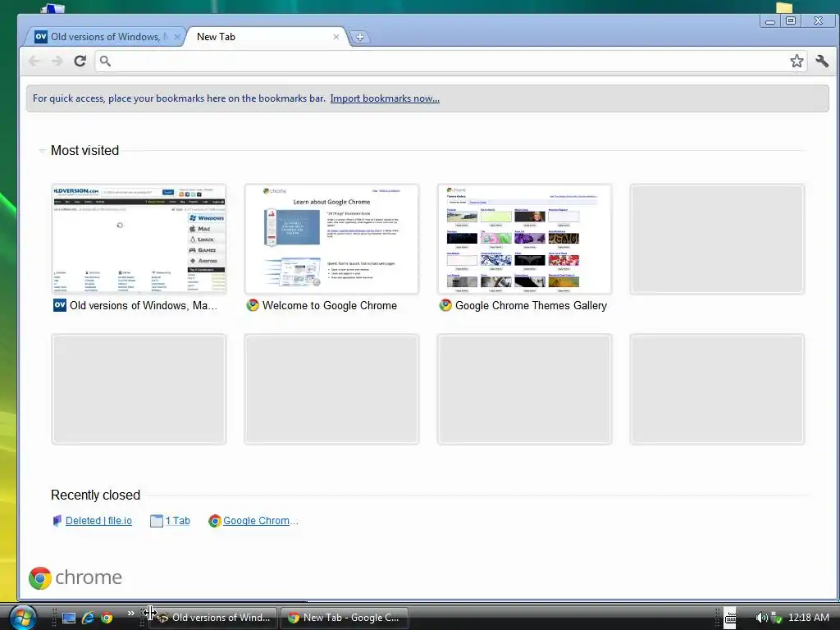The height and width of the screenshot is (630, 840).
Task: Open the Google Chrome Themes Gallery thumbnail
Action: click(524, 239)
